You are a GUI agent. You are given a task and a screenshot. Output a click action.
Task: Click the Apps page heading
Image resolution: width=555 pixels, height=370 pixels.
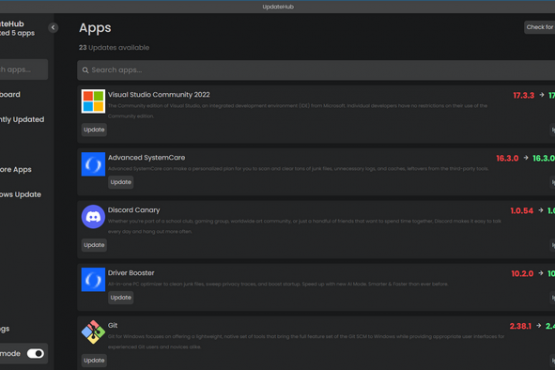95,28
